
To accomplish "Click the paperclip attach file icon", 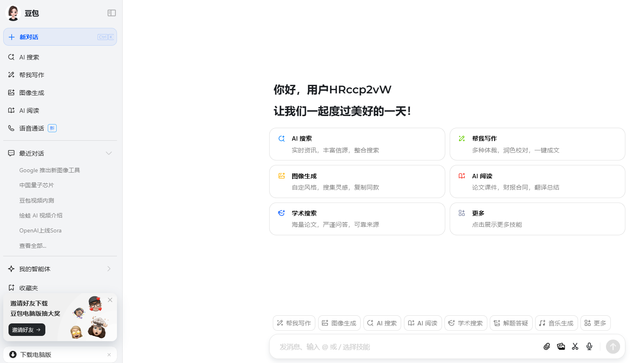I will pos(546,346).
